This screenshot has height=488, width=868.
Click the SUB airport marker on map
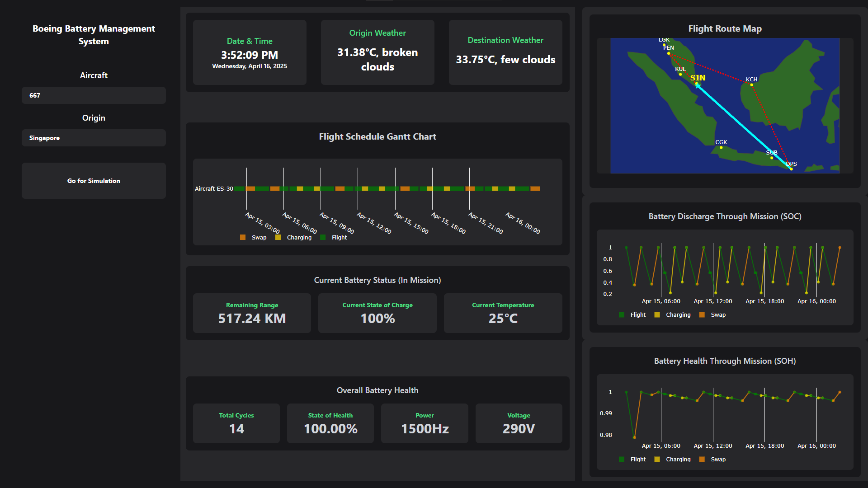772,158
